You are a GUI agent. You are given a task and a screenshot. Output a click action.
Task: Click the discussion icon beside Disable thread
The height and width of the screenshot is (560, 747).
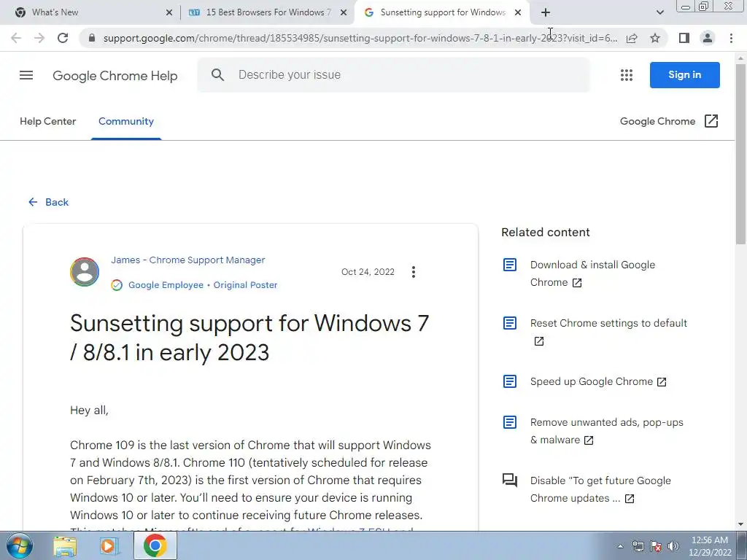click(510, 480)
